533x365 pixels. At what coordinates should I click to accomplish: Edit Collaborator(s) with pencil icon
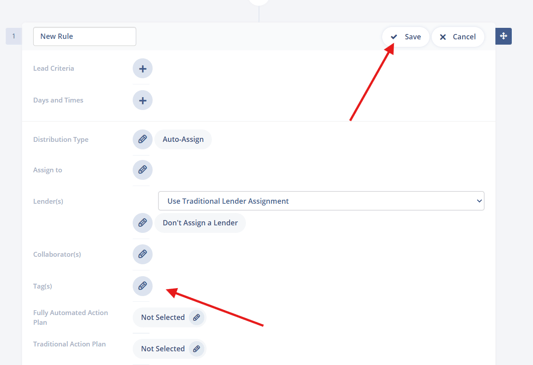(x=142, y=254)
